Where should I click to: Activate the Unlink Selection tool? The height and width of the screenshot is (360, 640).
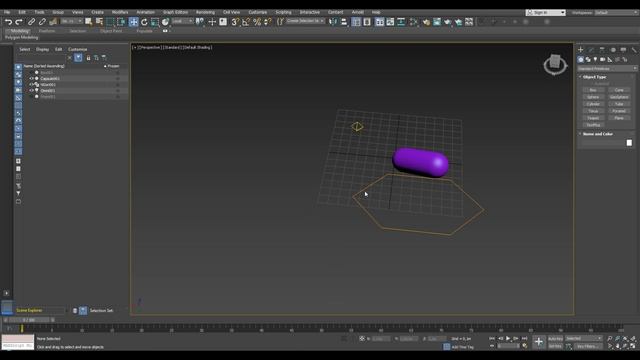(x=42, y=22)
